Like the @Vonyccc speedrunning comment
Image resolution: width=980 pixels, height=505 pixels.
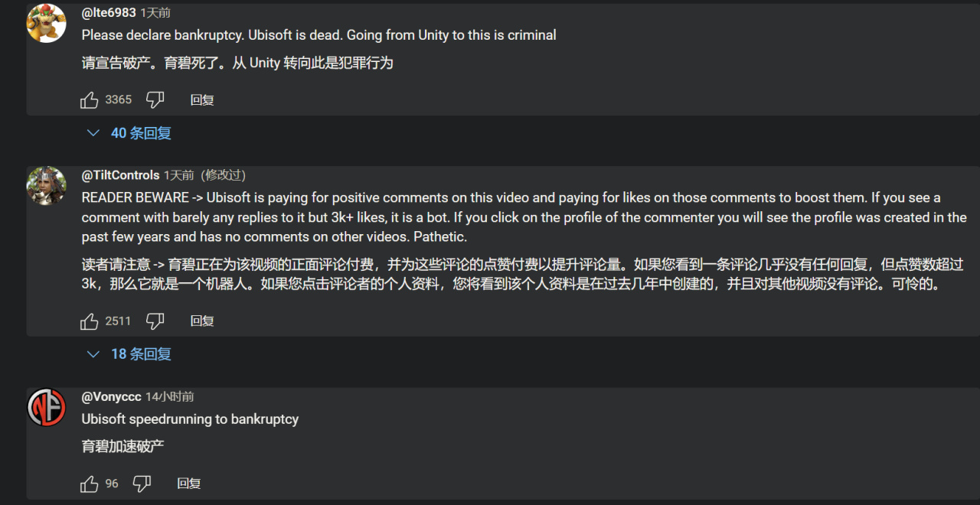point(90,484)
